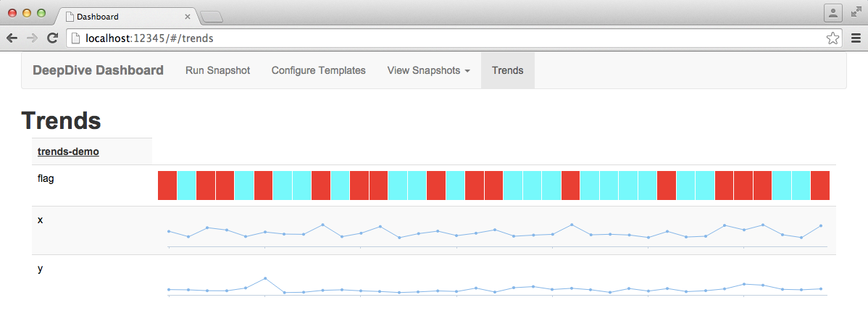868x321 pixels.
Task: Reload the page with refresh icon
Action: pos(52,38)
